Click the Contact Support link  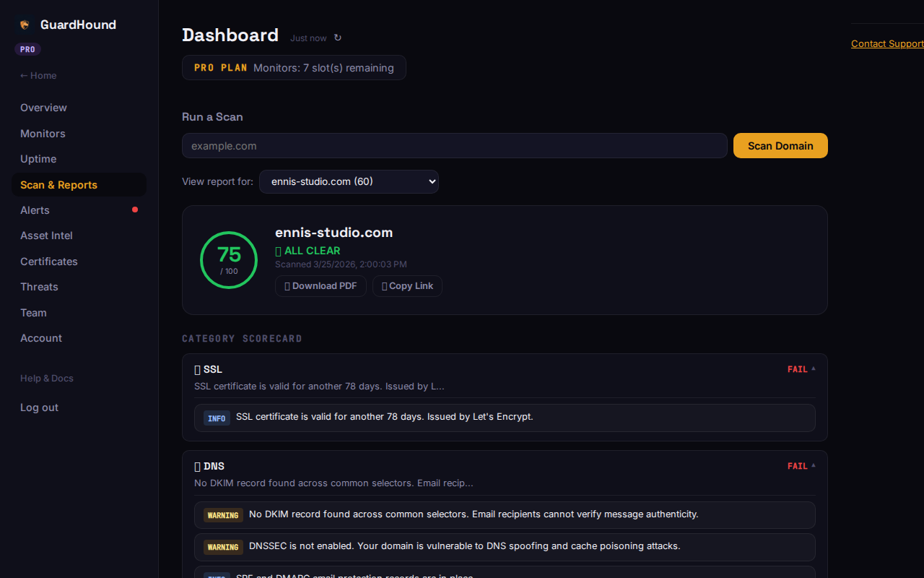[887, 43]
